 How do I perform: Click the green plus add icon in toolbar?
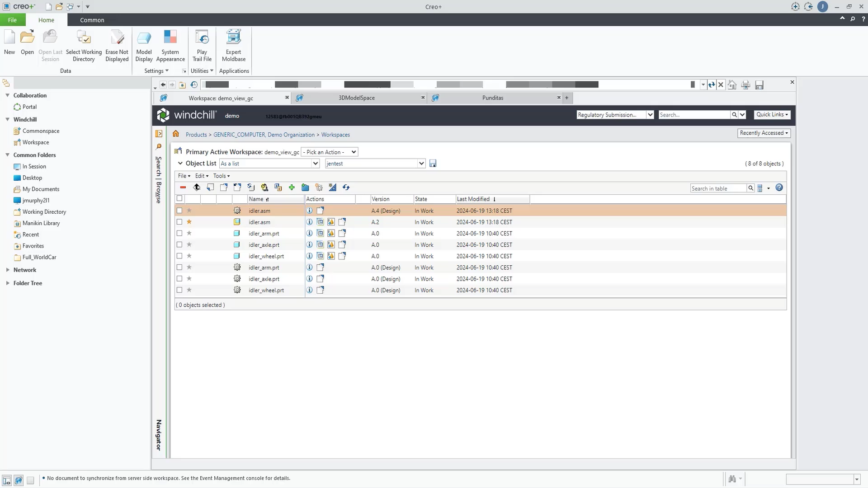pyautogui.click(x=292, y=188)
